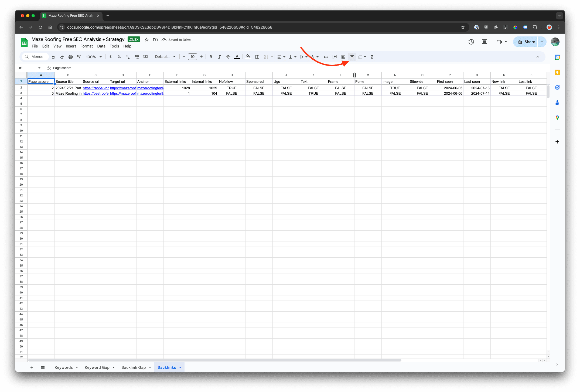Viewport: 580px width, 392px height.
Task: Open Google Maps side panel icon
Action: (557, 118)
